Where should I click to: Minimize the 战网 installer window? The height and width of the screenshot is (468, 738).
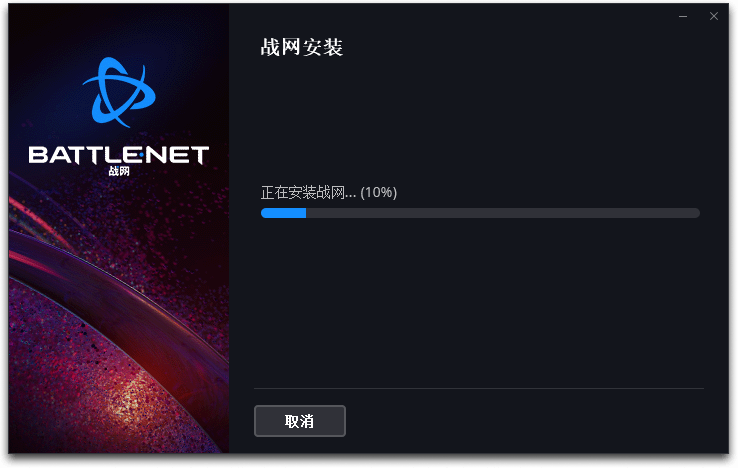click(x=683, y=16)
